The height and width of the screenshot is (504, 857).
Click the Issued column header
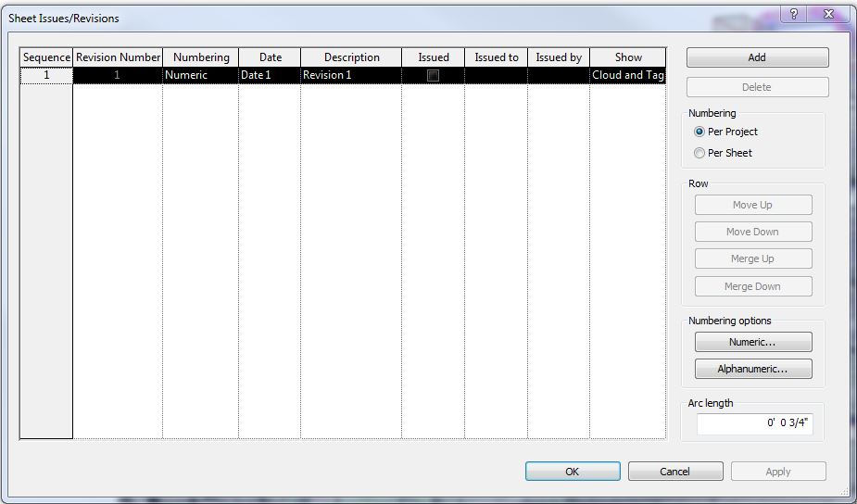click(x=433, y=57)
